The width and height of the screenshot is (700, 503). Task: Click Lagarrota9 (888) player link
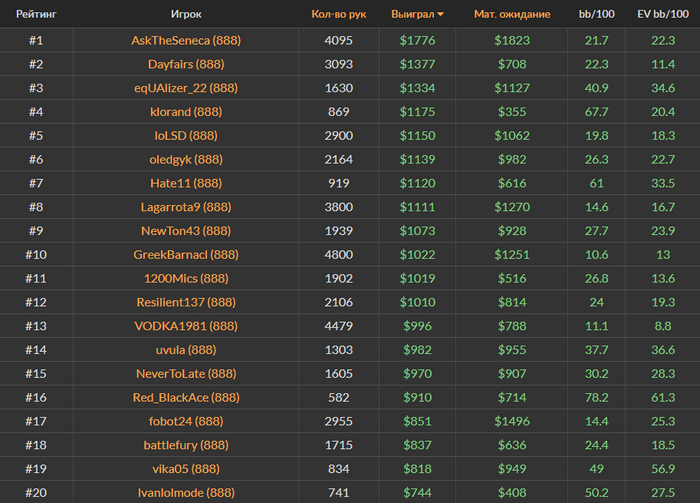pyautogui.click(x=186, y=207)
